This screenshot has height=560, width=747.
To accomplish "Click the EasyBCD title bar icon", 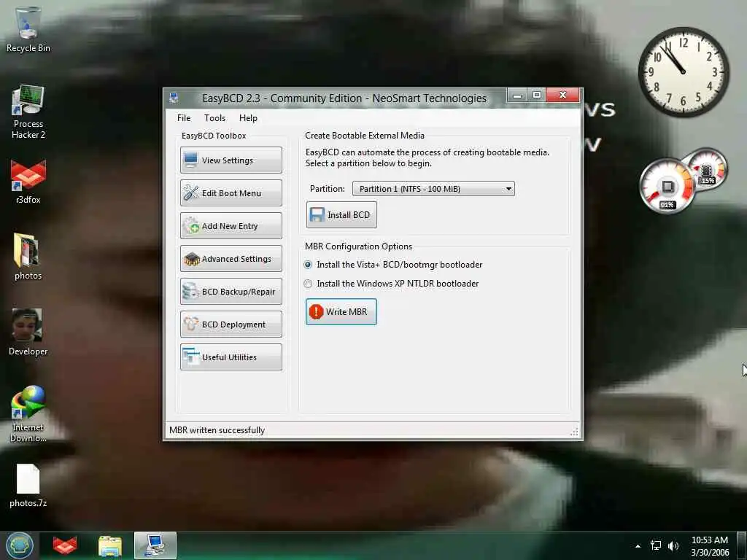I will point(174,98).
